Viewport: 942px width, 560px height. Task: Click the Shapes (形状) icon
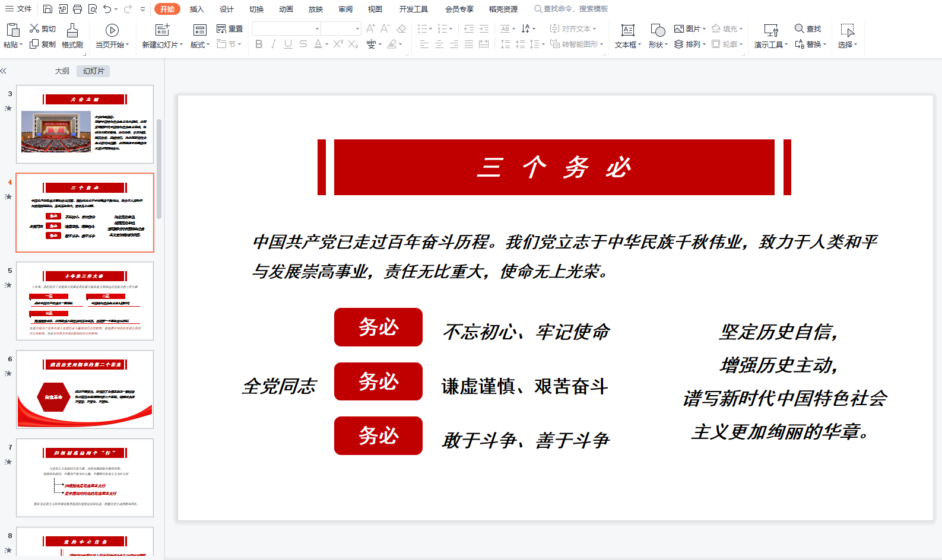tap(658, 30)
